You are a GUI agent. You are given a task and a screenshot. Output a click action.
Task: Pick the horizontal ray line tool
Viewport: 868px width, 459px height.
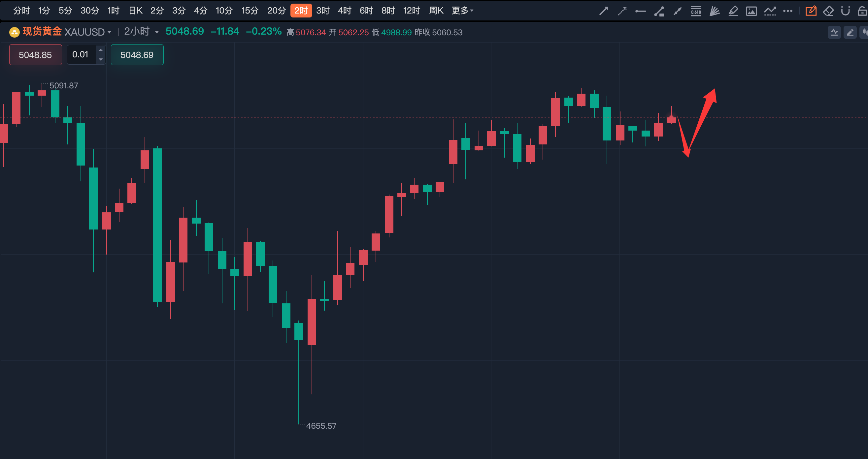click(640, 11)
